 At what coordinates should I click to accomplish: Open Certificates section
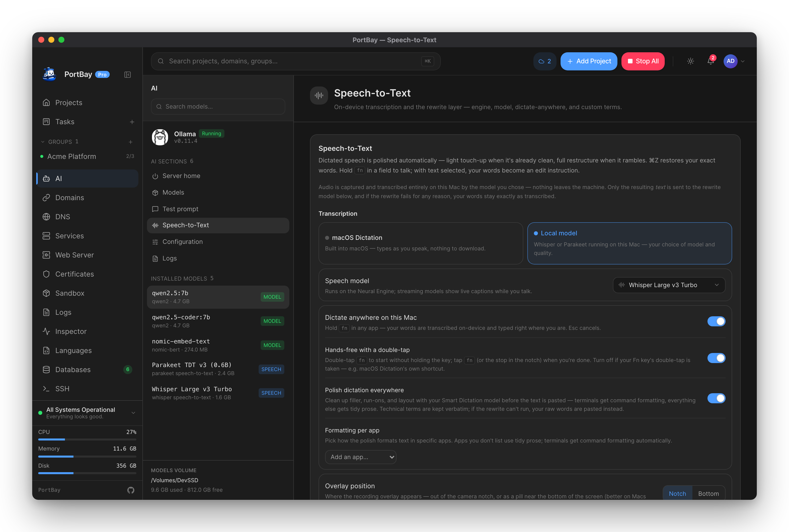[x=87, y=274]
